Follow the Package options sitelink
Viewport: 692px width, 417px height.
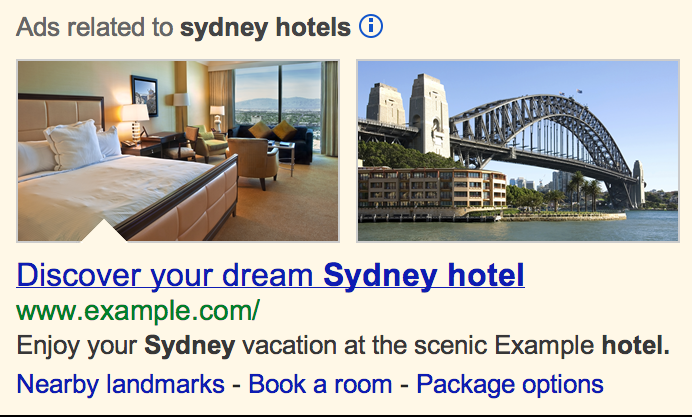point(510,384)
